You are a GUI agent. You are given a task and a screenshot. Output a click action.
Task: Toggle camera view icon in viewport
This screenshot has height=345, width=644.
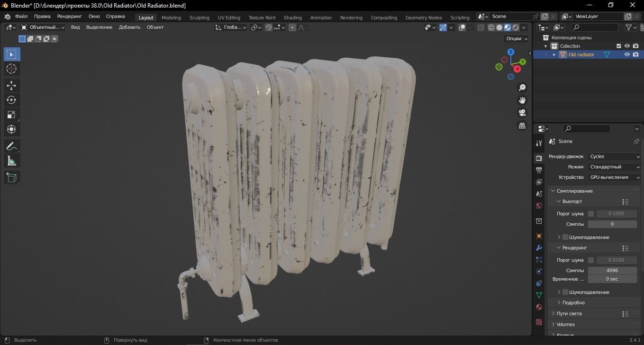point(522,113)
